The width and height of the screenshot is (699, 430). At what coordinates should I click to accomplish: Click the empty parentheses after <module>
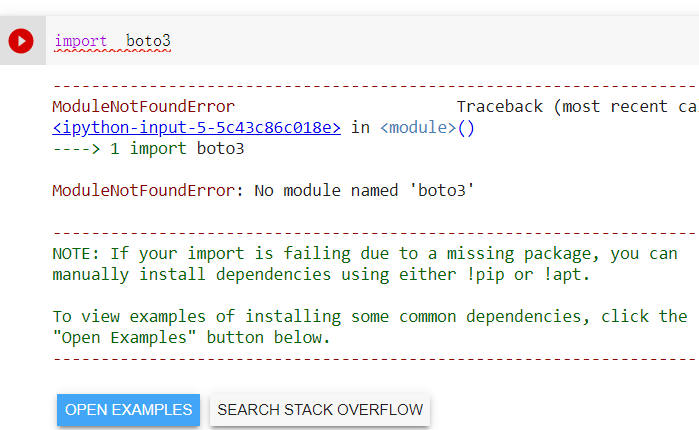point(466,128)
